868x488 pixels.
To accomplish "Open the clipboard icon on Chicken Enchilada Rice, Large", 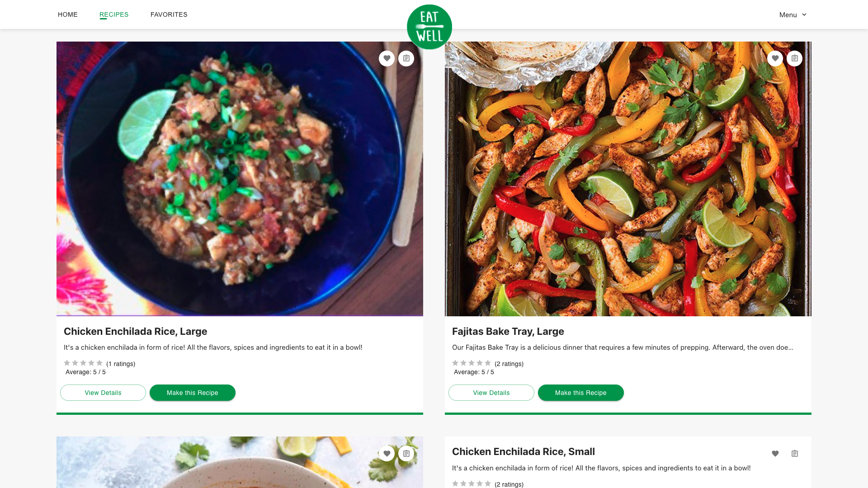I will [406, 58].
